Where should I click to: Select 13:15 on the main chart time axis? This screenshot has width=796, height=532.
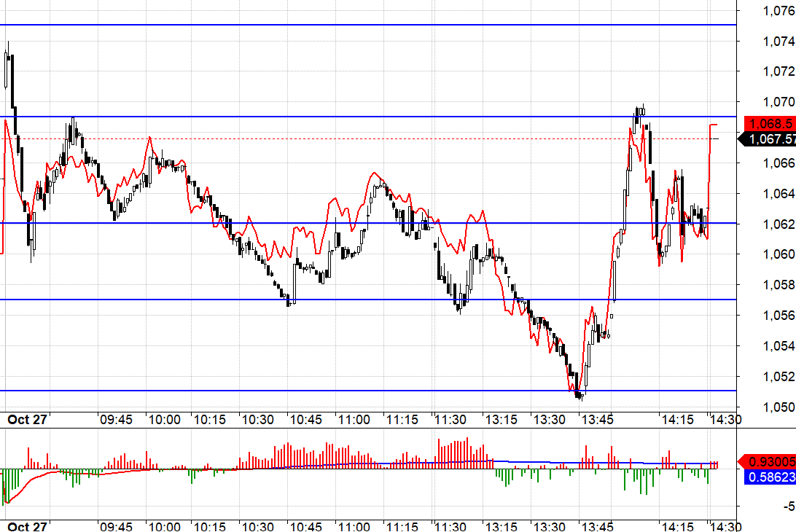[501, 420]
